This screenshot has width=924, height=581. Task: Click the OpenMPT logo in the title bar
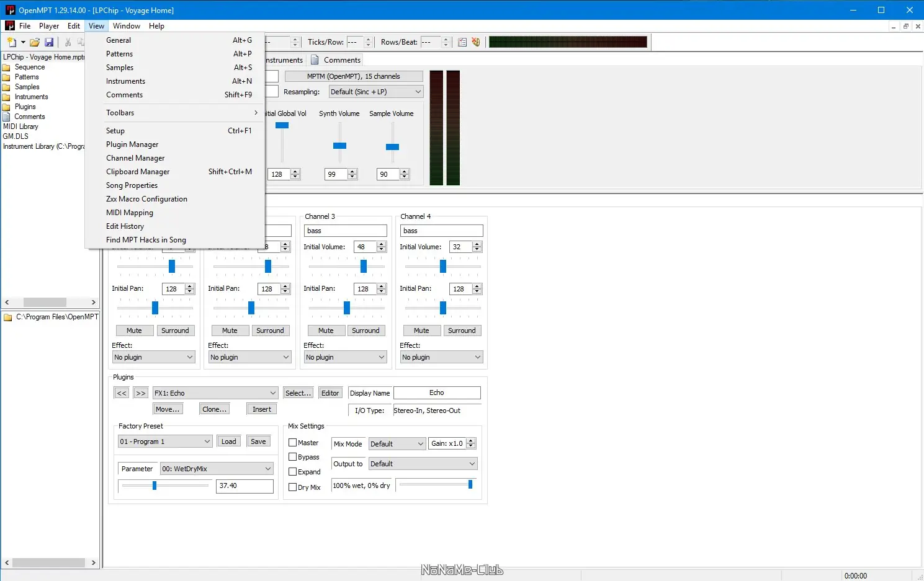[10, 10]
